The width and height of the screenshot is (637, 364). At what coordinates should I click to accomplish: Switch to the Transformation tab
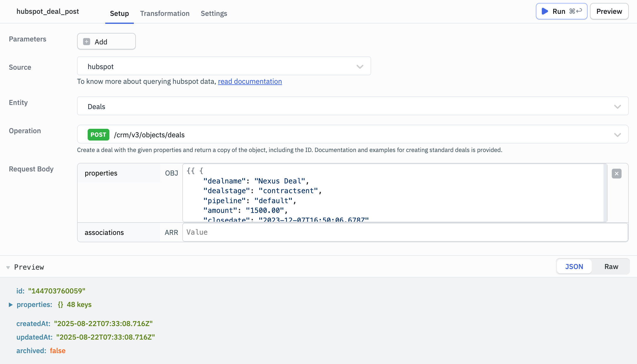[165, 14]
